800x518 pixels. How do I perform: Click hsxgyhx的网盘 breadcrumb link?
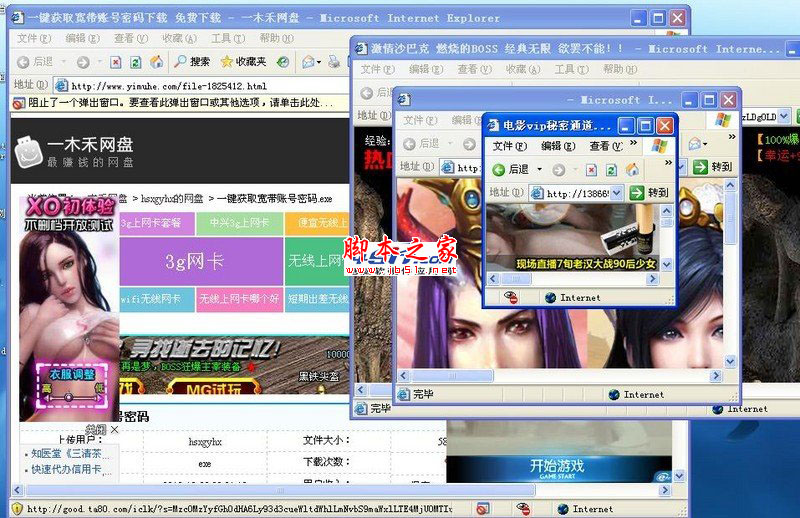[x=172, y=199]
